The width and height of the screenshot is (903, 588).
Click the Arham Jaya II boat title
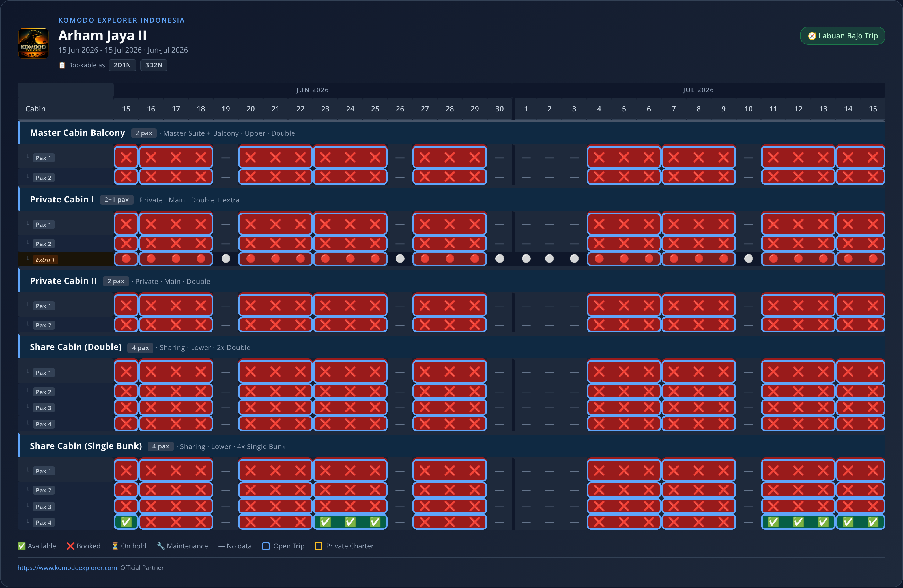coord(102,35)
